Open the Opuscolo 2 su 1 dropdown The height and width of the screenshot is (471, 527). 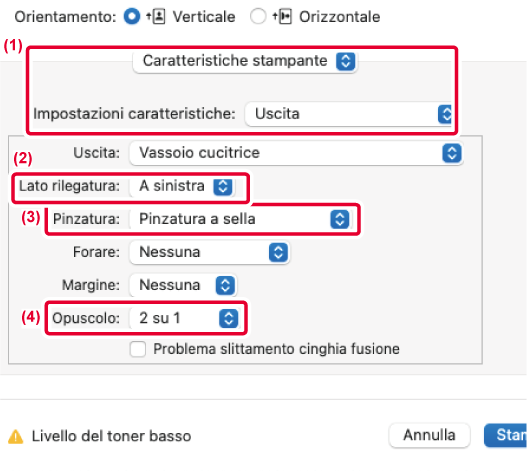185,318
